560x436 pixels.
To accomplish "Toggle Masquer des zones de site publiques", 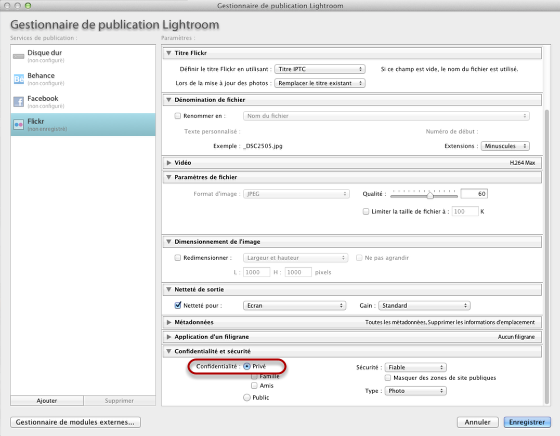I will point(388,377).
